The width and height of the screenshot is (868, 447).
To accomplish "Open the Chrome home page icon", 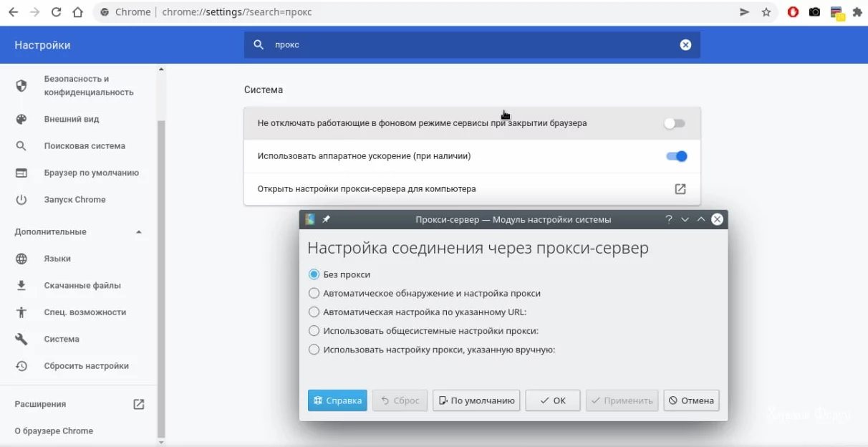I will tap(79, 12).
